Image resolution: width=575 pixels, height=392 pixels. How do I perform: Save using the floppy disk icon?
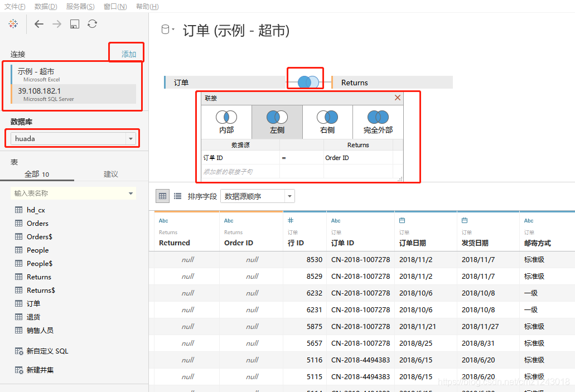pos(75,24)
